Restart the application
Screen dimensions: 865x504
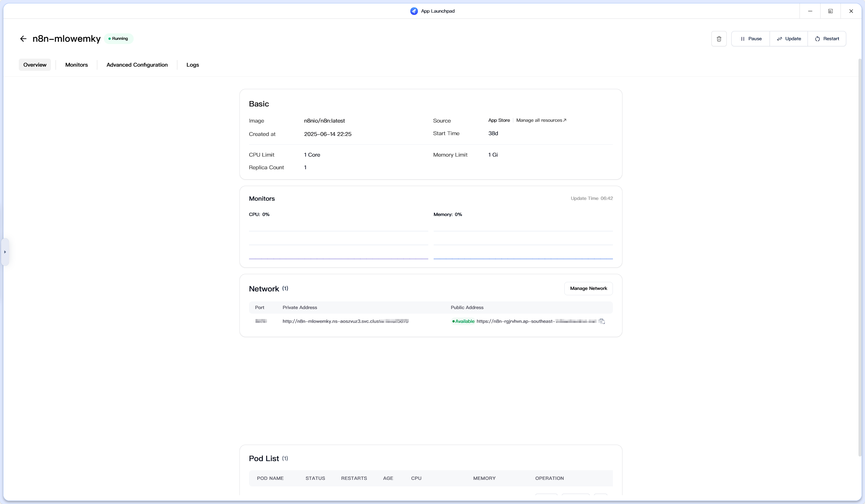pos(827,39)
